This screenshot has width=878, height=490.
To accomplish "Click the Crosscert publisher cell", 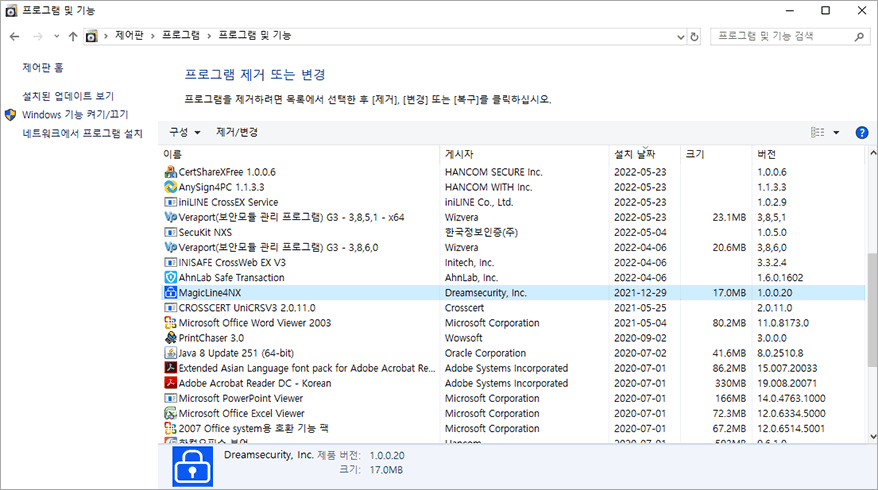I will (x=464, y=308).
